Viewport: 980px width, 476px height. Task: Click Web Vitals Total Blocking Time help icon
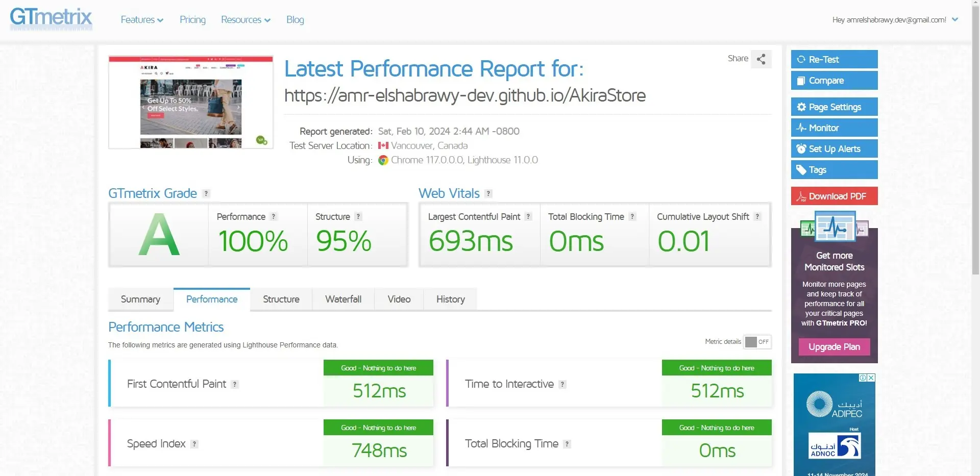(632, 216)
